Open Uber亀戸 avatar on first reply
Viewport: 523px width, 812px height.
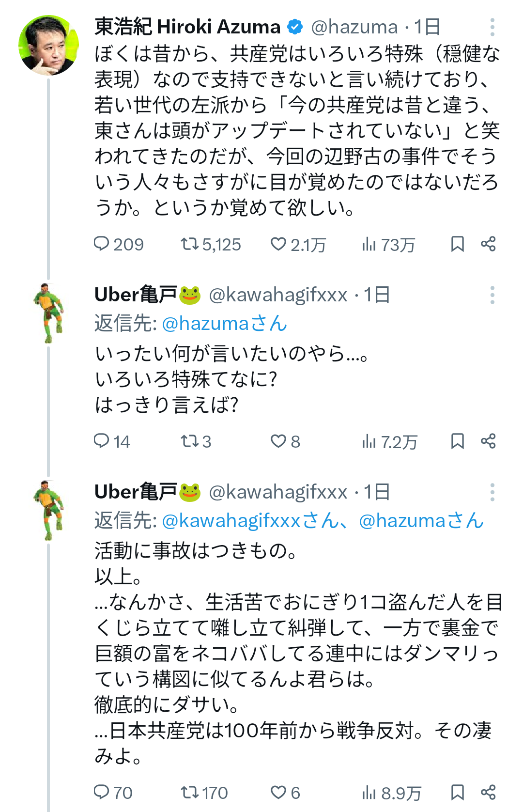48,313
